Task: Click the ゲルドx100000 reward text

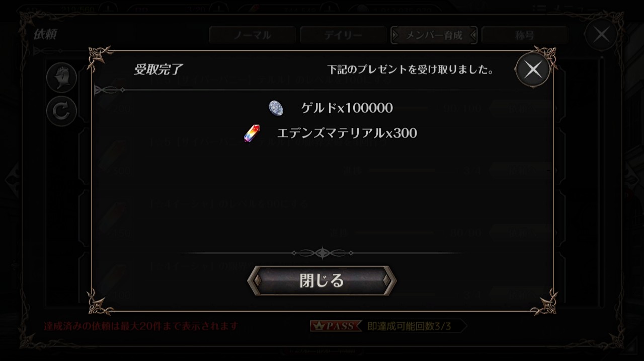Action: [x=347, y=108]
